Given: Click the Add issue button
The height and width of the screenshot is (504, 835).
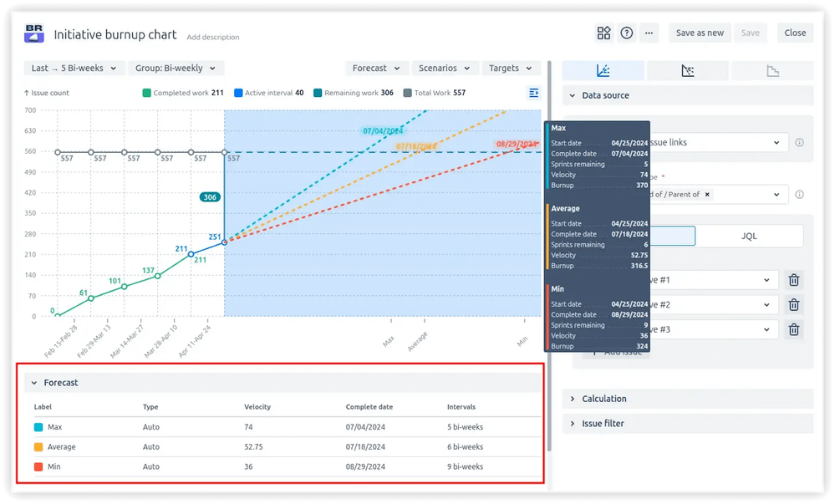Looking at the screenshot, I should pyautogui.click(x=623, y=351).
